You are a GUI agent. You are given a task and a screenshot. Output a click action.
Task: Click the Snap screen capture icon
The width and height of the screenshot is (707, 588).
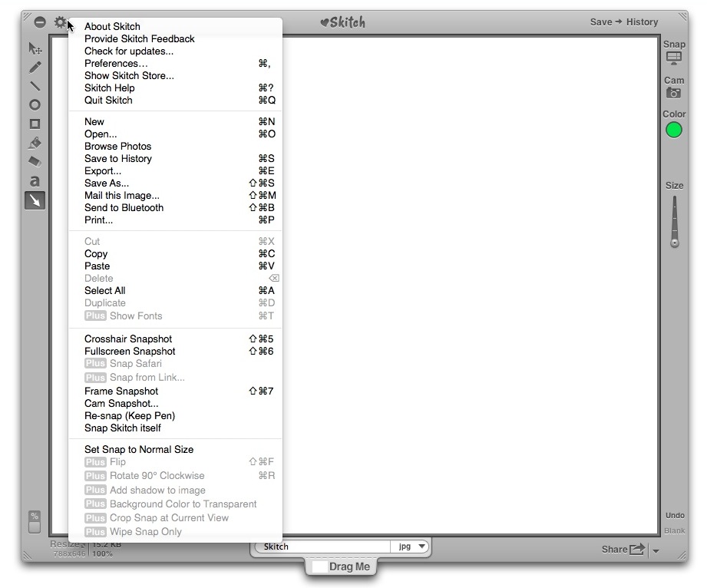coord(674,58)
